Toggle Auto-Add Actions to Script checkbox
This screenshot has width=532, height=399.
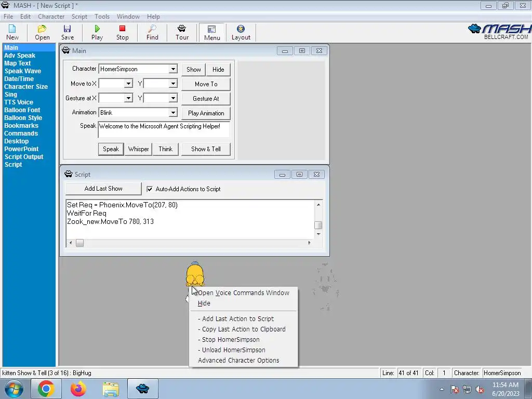click(150, 189)
